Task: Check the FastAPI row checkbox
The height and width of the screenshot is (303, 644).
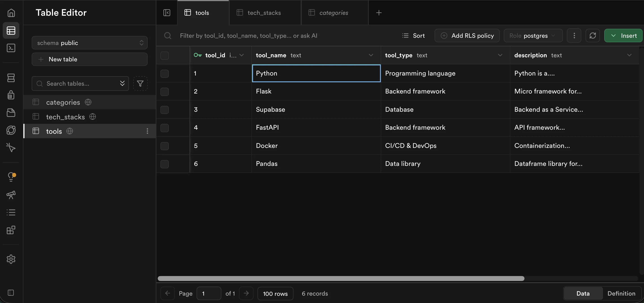Action: (x=164, y=128)
